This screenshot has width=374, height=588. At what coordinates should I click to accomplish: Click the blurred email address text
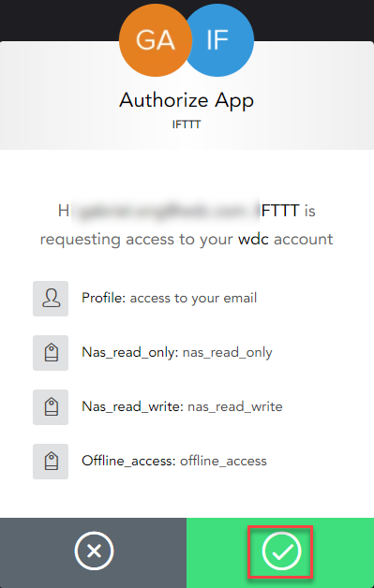(x=165, y=211)
